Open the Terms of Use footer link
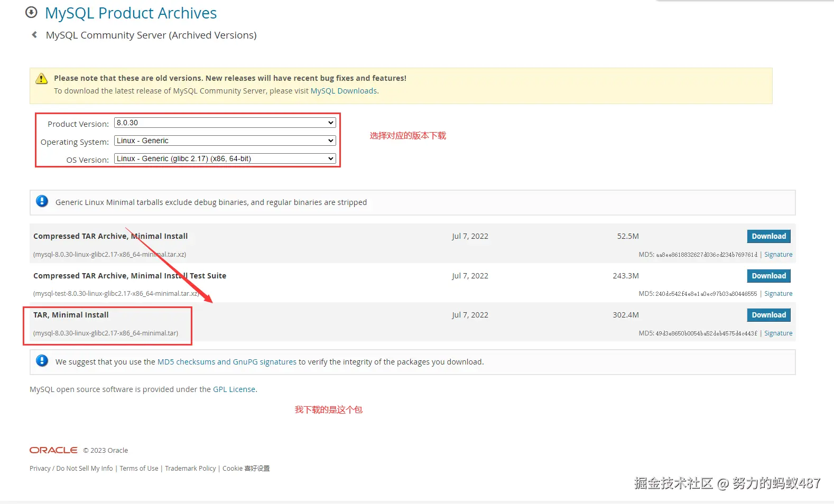834x504 pixels. [x=139, y=469]
